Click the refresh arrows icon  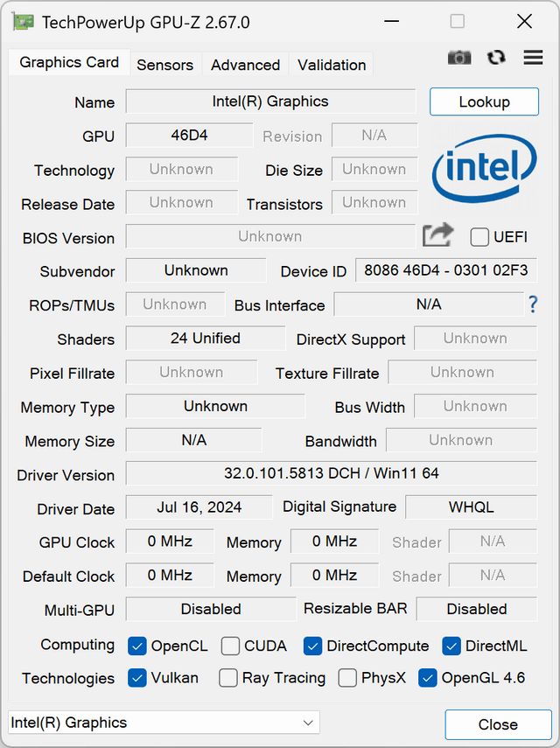pos(496,58)
